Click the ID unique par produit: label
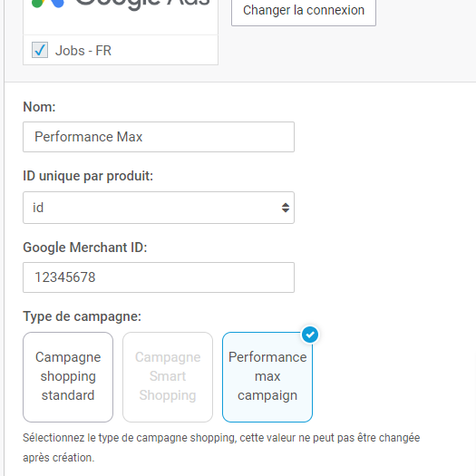The image size is (476, 476). click(88, 176)
